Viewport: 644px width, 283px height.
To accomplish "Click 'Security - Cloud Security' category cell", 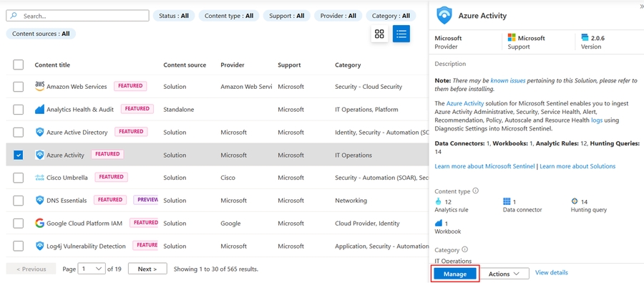I will tap(369, 87).
